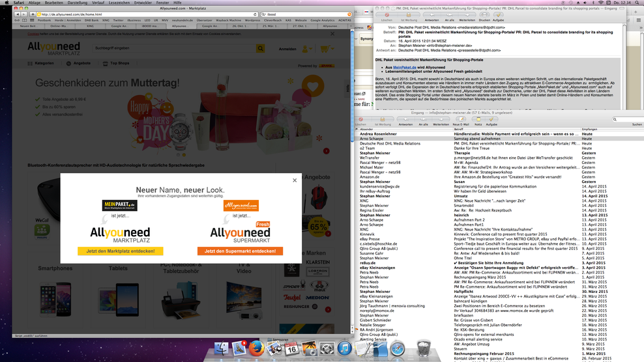
Task: Open Safari reading list glasses icon
Action: tap(17, 20)
